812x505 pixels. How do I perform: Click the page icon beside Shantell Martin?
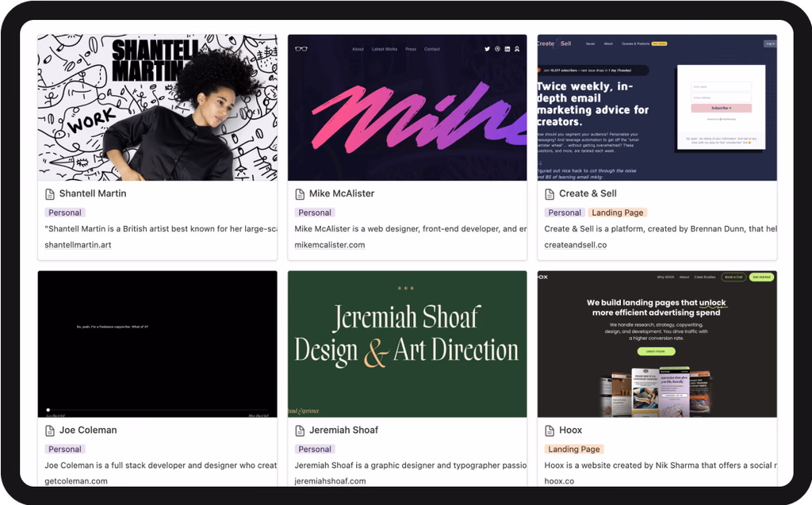click(x=50, y=194)
